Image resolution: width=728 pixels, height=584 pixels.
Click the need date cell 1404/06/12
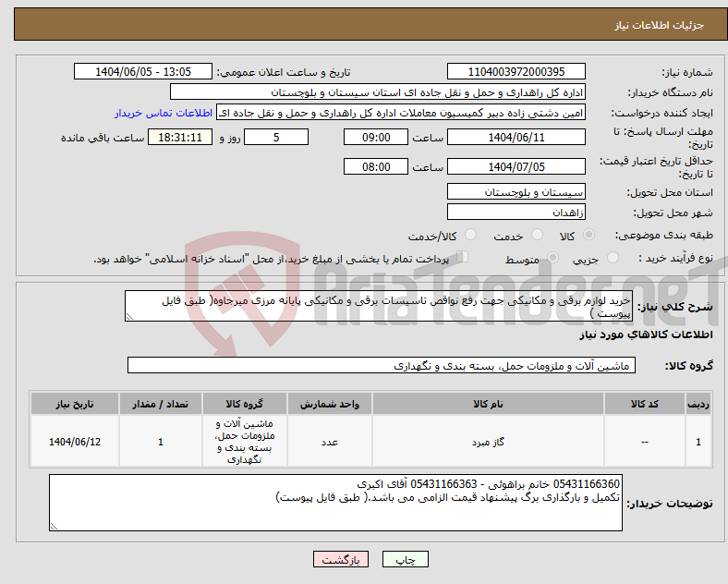(75, 442)
